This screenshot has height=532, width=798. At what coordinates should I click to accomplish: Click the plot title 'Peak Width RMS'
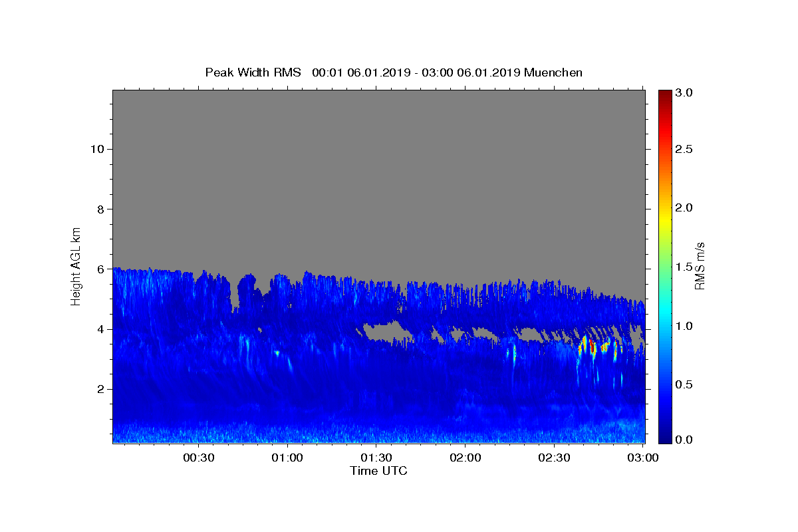coord(253,72)
